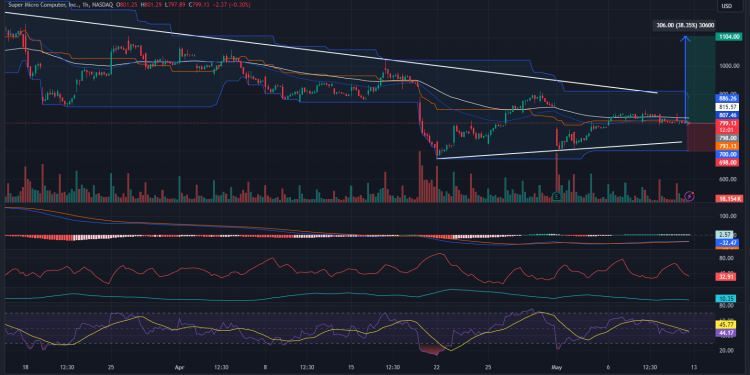Click the 15 date on the time axis
The image size is (750, 375).
[x=351, y=368]
